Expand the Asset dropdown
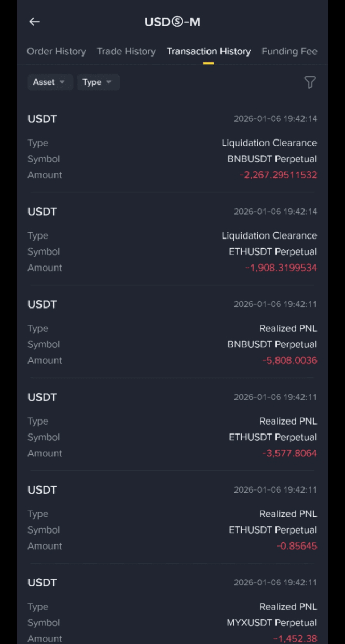The height and width of the screenshot is (644, 345). point(50,82)
